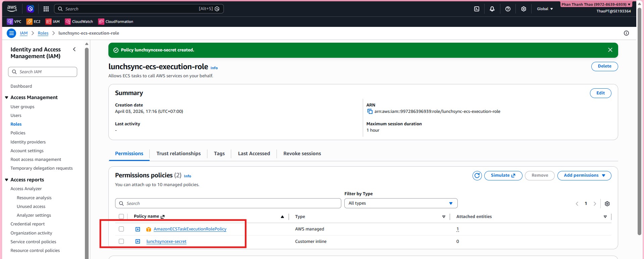644x259 pixels.
Task: Click the Delete role button
Action: [x=604, y=67]
